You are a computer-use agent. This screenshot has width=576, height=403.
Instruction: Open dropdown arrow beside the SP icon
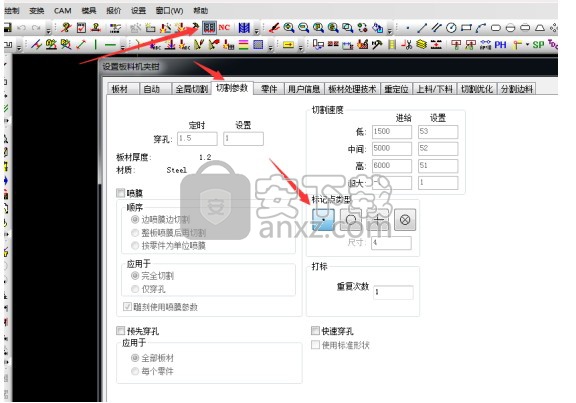point(528,45)
